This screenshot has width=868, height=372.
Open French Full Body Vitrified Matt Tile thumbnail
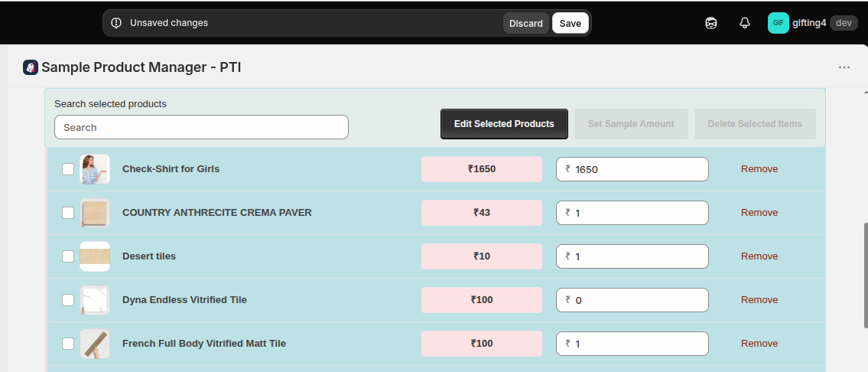(x=95, y=344)
